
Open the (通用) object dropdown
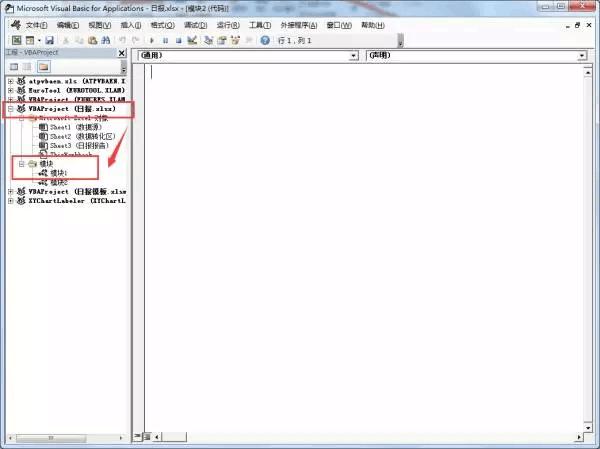click(354, 56)
